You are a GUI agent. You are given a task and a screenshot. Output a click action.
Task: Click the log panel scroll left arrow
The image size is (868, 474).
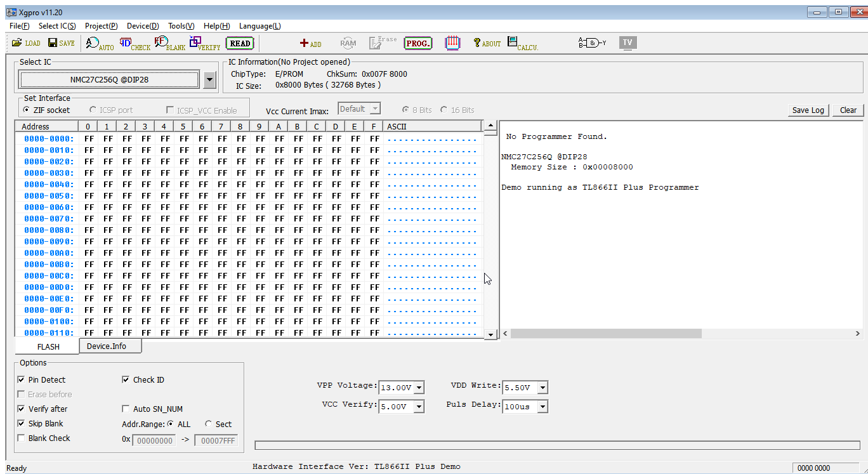(506, 333)
